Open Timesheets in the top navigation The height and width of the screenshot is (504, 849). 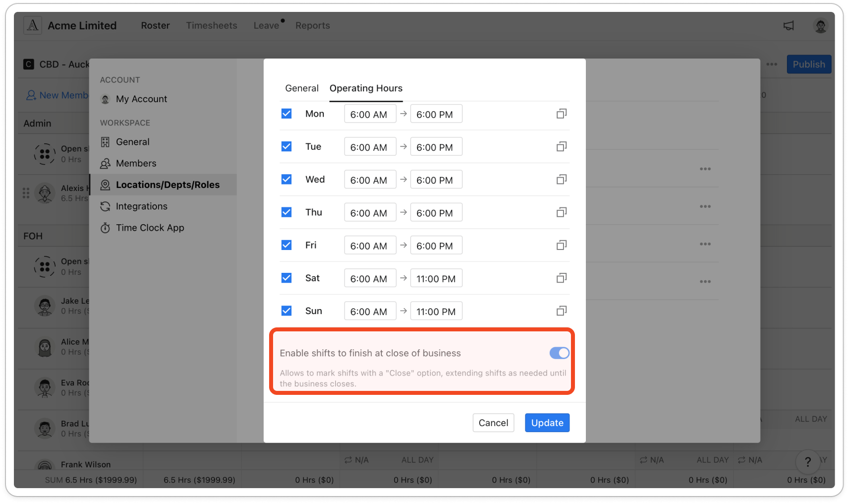(x=212, y=25)
